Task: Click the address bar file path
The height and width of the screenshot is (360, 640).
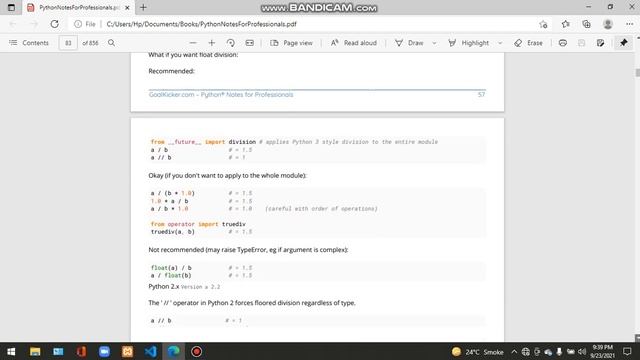Action: tap(201, 24)
